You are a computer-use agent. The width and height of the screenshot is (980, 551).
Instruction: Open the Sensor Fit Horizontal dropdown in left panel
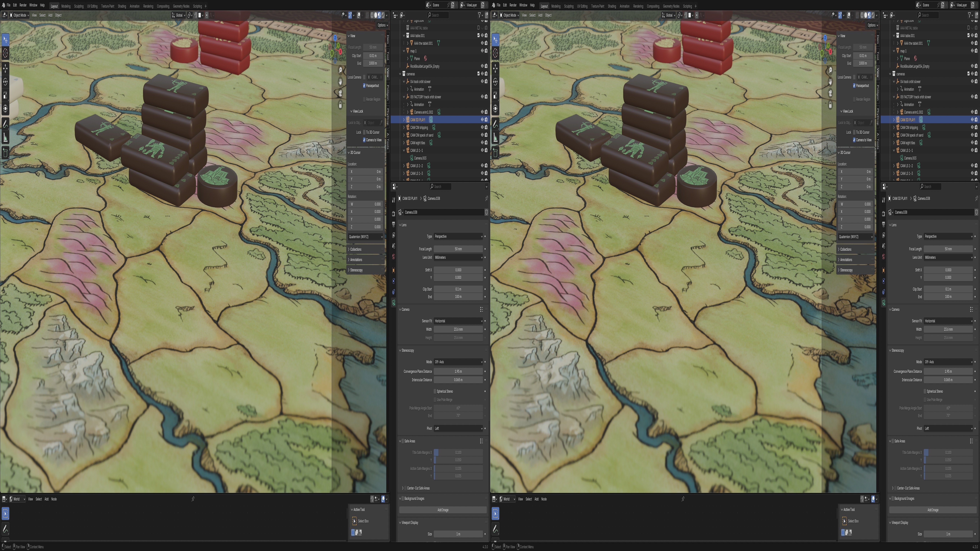click(458, 321)
